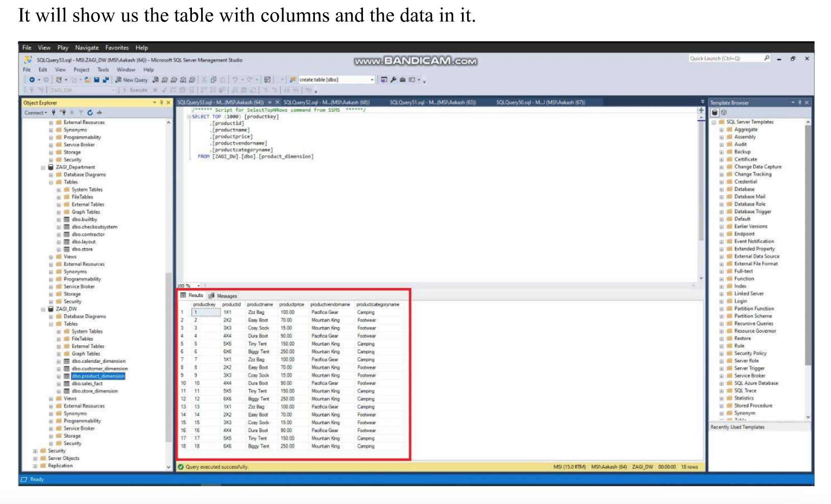Click the Connect to server plug icon

click(54, 113)
